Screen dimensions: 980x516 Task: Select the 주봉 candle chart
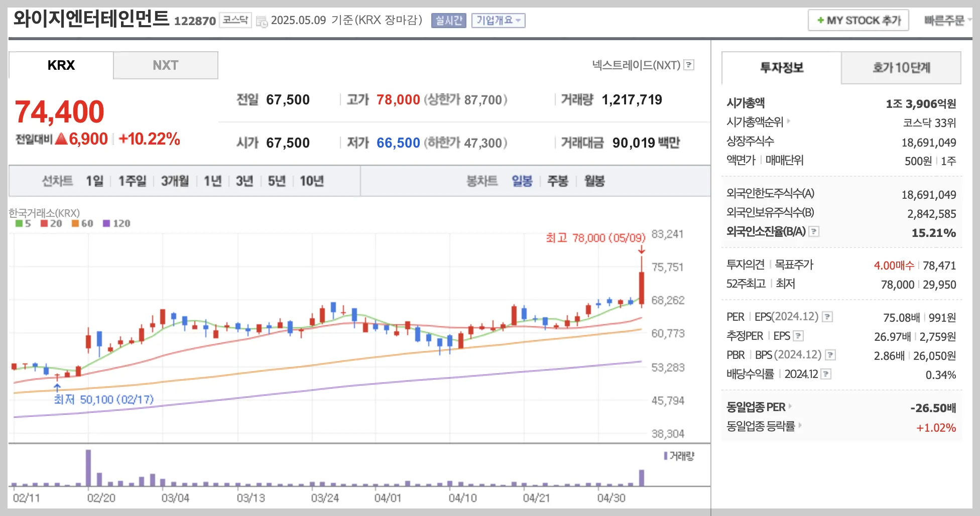coord(558,181)
